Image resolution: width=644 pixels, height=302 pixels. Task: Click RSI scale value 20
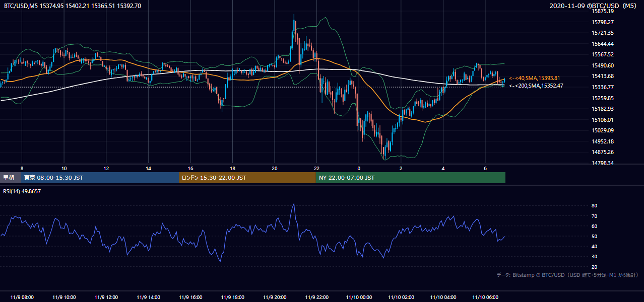pyautogui.click(x=594, y=267)
